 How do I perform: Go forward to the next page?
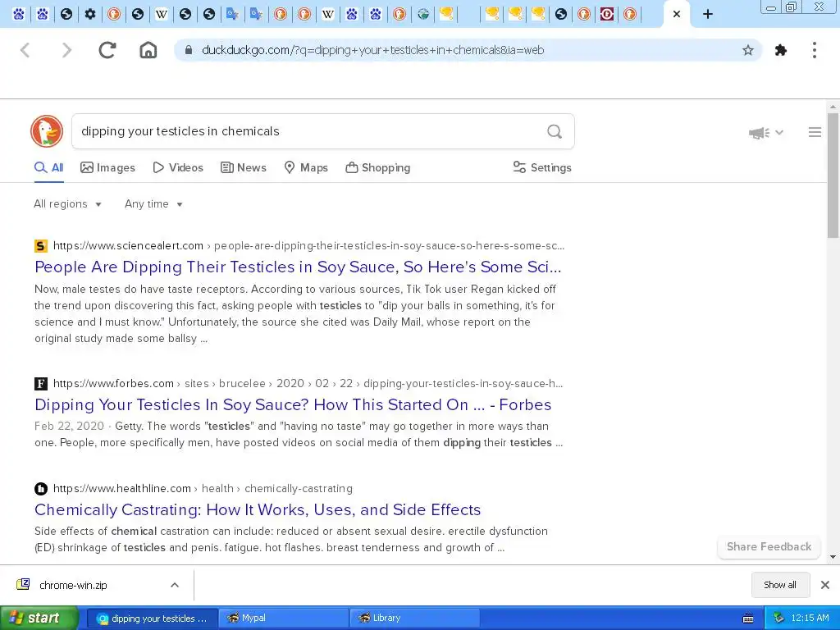coord(66,50)
